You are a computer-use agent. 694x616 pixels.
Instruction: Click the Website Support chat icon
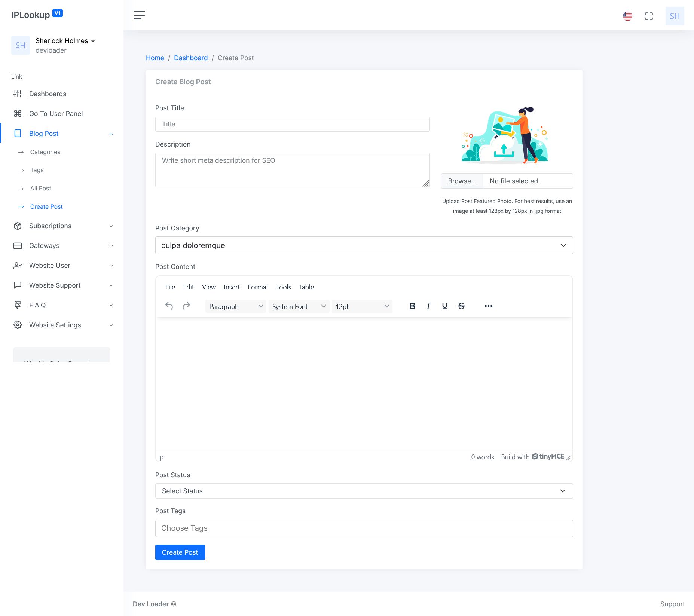point(18,285)
